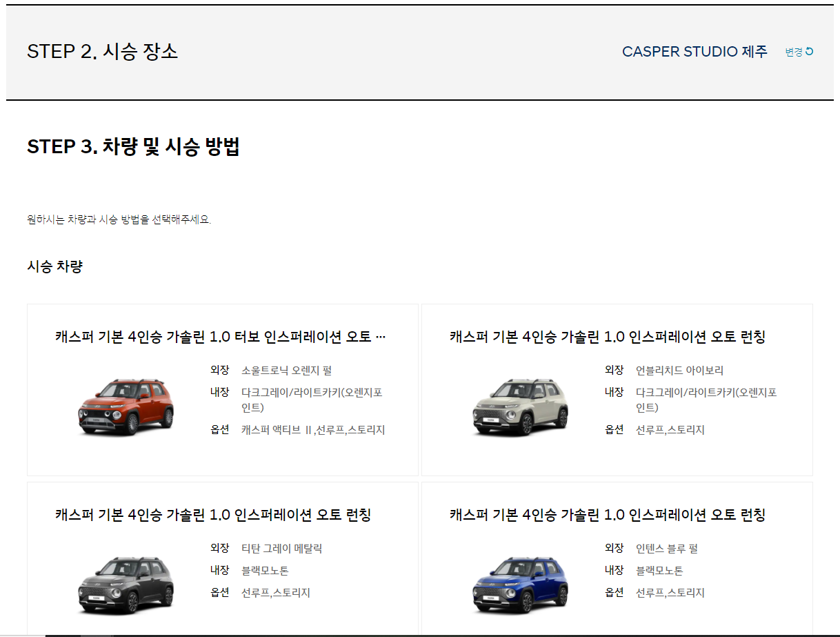This screenshot has height=637, width=840.
Task: Click 선루프,스토리지 option in ivory card
Action: 670,430
